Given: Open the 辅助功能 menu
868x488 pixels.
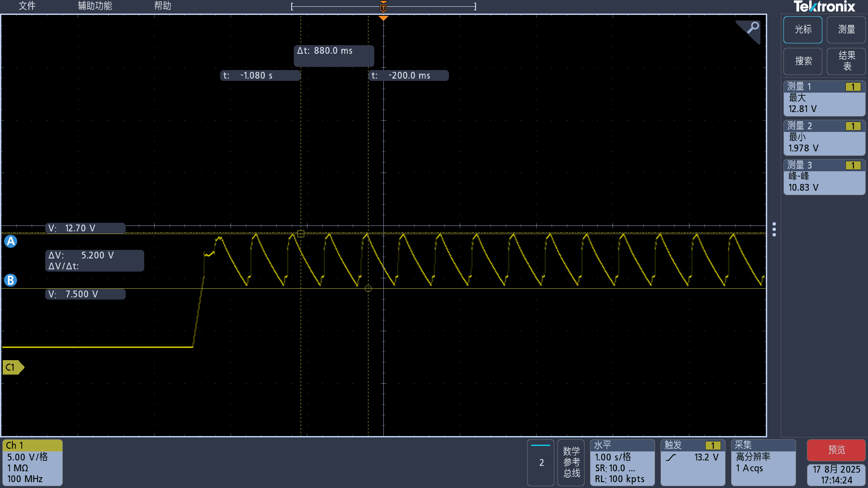Looking at the screenshot, I should [x=94, y=6].
